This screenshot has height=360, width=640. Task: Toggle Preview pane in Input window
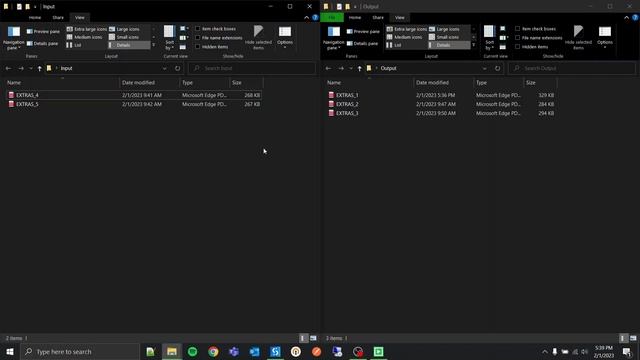coord(43,31)
